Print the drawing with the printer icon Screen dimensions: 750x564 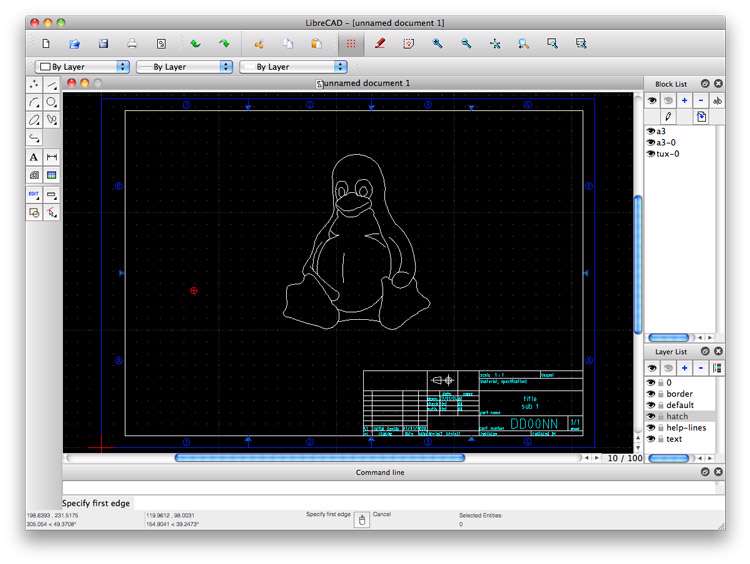click(132, 44)
